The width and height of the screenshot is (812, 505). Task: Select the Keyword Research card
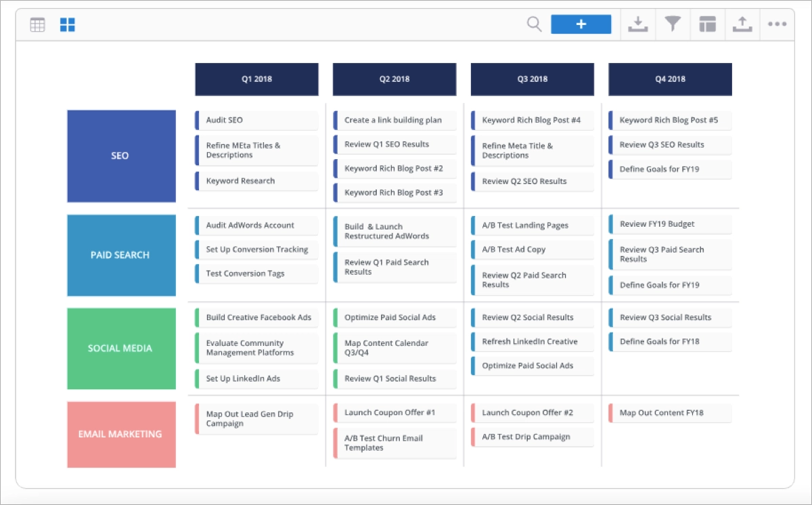257,181
